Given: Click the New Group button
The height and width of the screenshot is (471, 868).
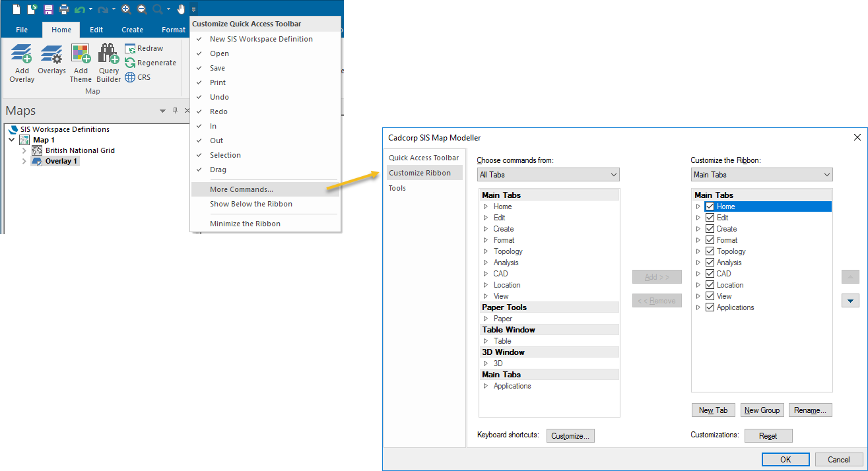Looking at the screenshot, I should [762, 410].
